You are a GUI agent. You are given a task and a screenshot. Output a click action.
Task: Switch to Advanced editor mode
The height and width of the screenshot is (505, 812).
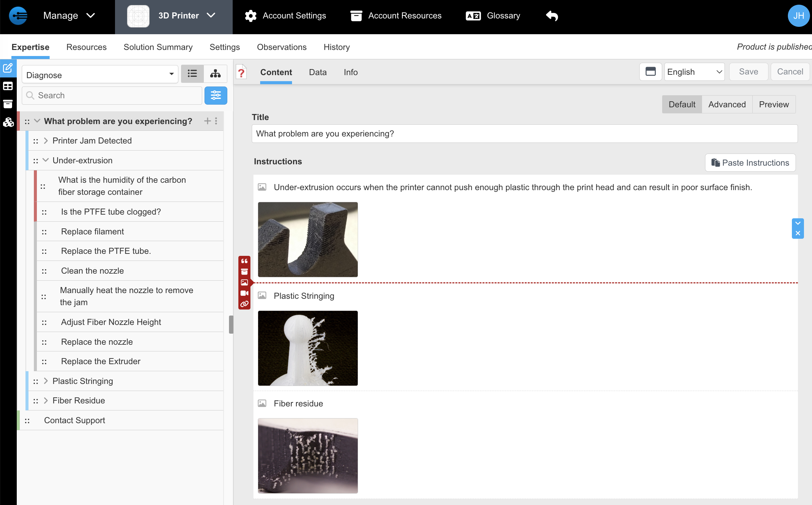click(x=727, y=105)
